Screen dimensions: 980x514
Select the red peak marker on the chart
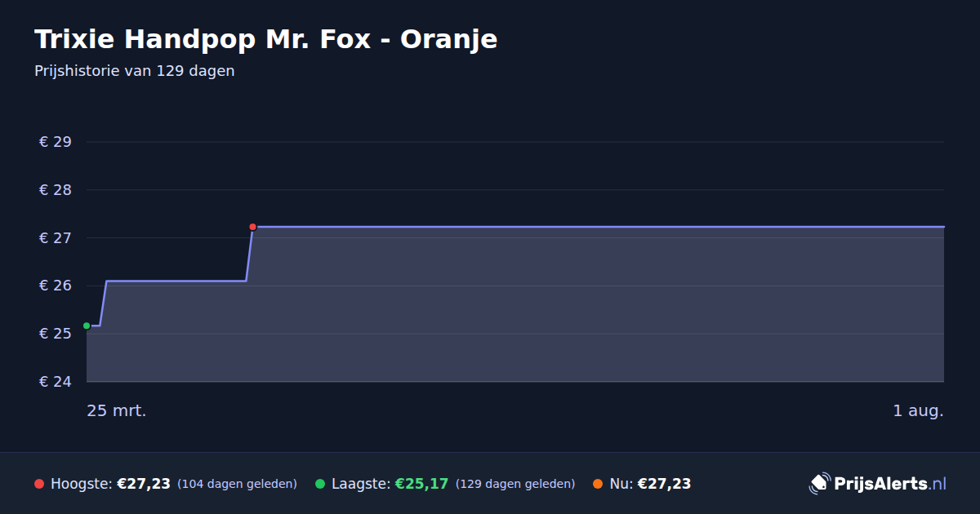coord(252,227)
